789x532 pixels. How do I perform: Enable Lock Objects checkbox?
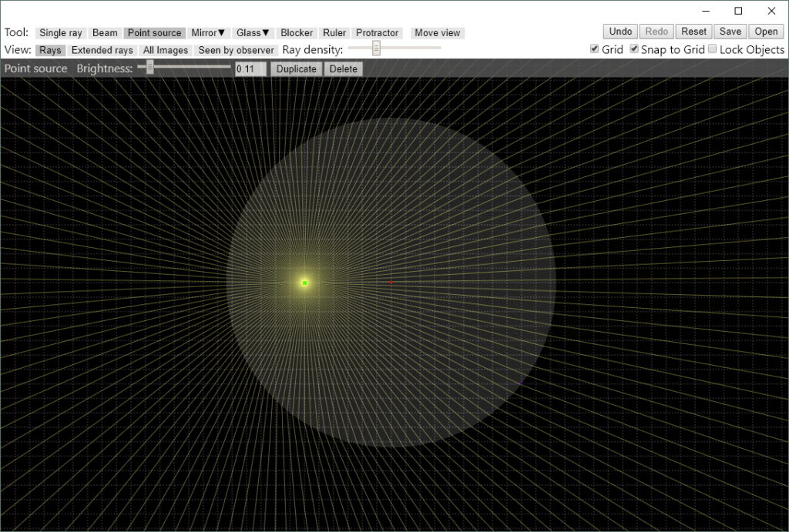pyautogui.click(x=713, y=49)
